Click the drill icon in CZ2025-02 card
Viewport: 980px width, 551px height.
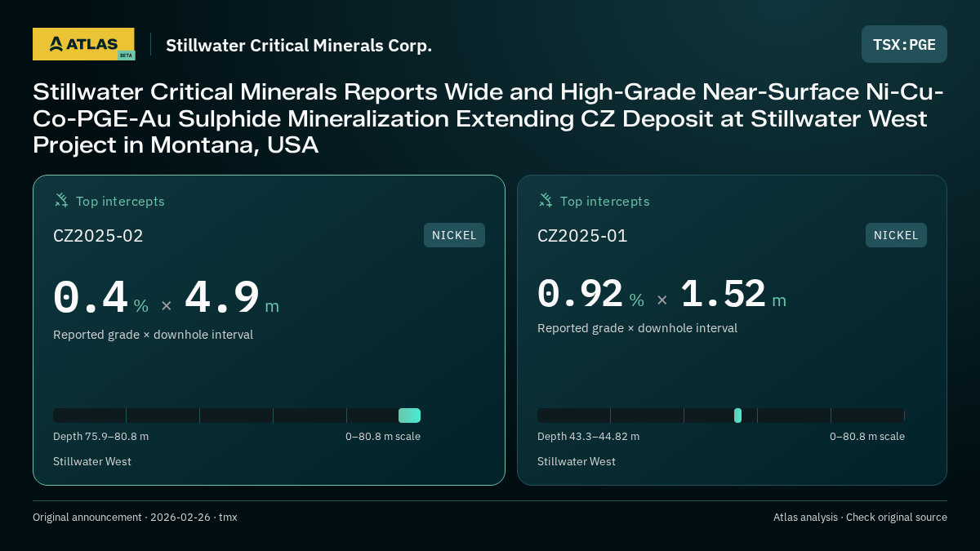(x=61, y=200)
